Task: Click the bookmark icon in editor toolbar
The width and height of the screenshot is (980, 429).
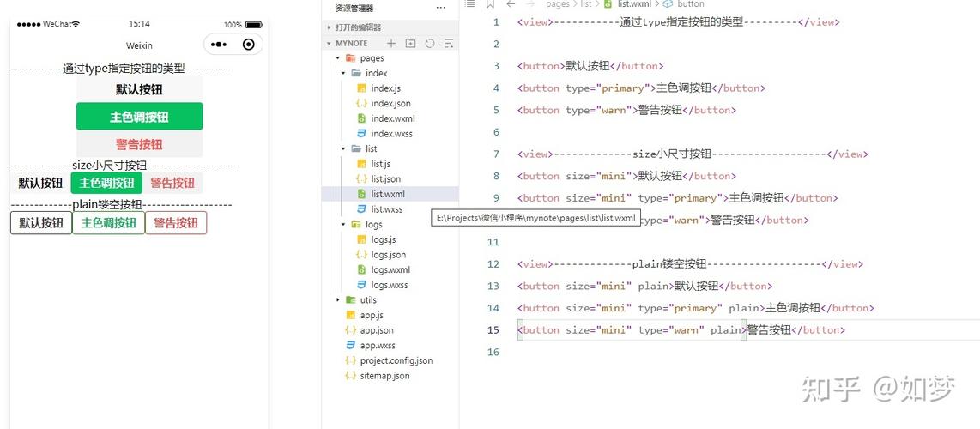Action: tap(490, 4)
